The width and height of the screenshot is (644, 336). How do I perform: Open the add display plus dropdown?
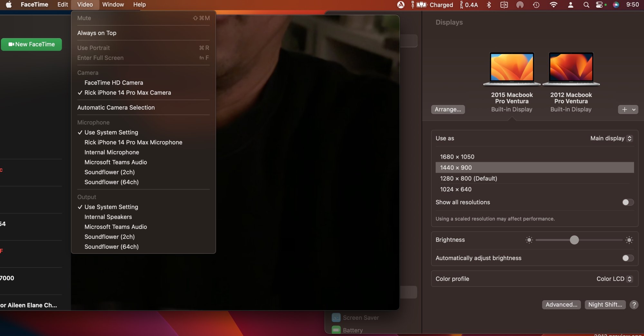(628, 109)
